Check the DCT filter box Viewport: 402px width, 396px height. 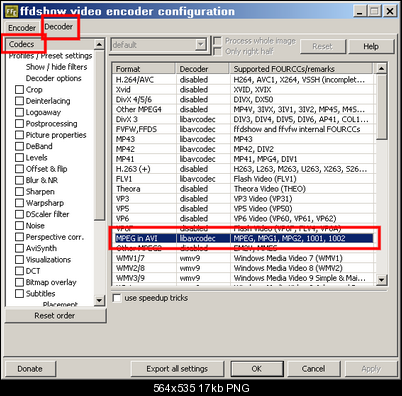(20, 271)
